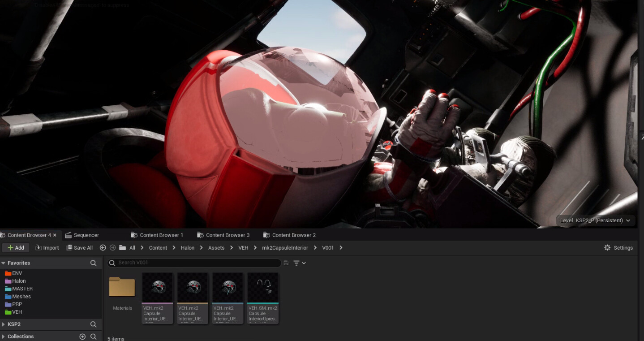This screenshot has height=341, width=644.
Task: Add a new collection with plus icon
Action: point(82,337)
